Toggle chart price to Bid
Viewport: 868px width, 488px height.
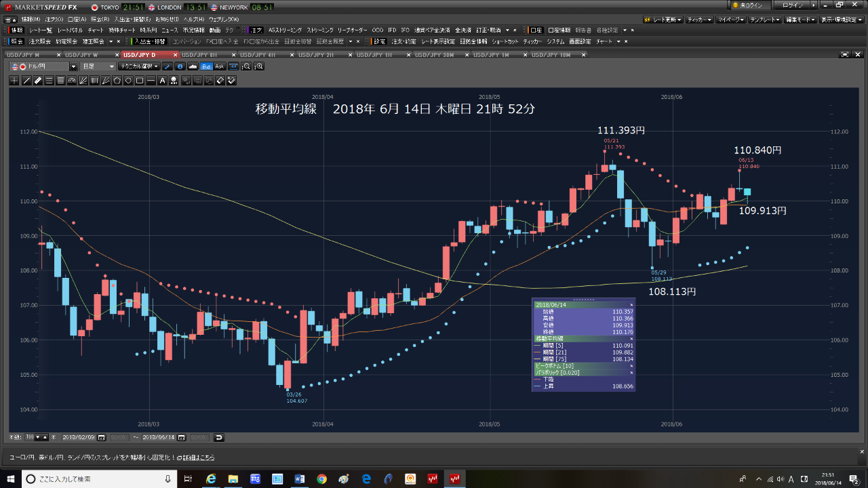point(206,66)
